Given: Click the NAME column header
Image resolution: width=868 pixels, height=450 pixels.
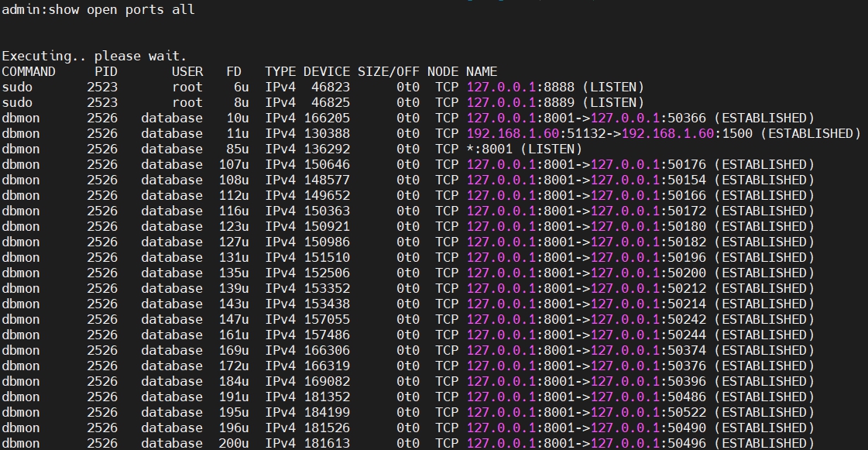Looking at the screenshot, I should (x=481, y=71).
